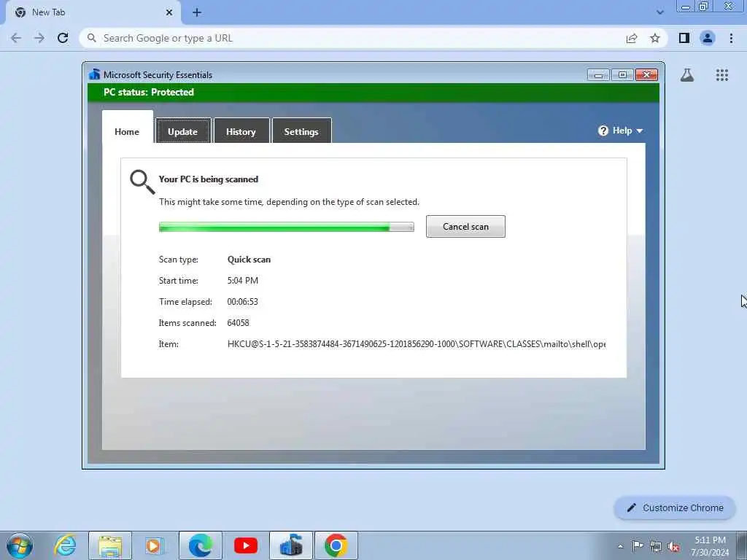Image resolution: width=747 pixels, height=560 pixels.
Task: Click items scanned value 64058
Action: tap(239, 322)
